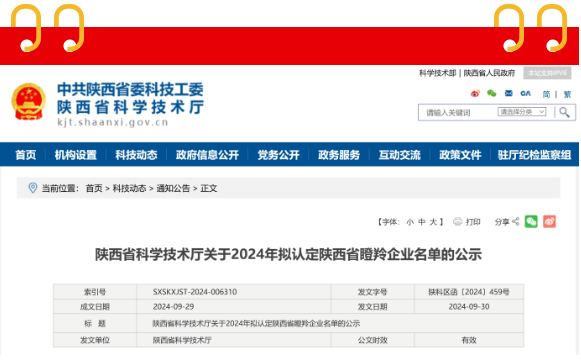Click 有效 validity cell
The image size is (581, 364).
tap(469, 340)
